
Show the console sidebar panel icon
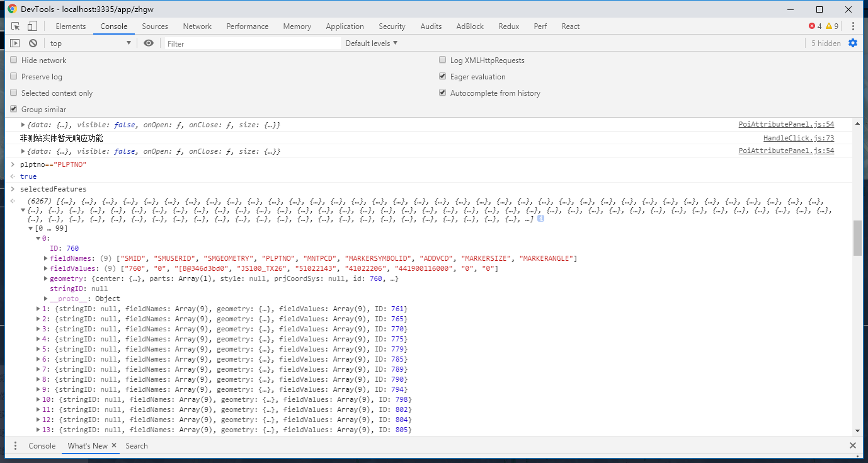point(15,43)
